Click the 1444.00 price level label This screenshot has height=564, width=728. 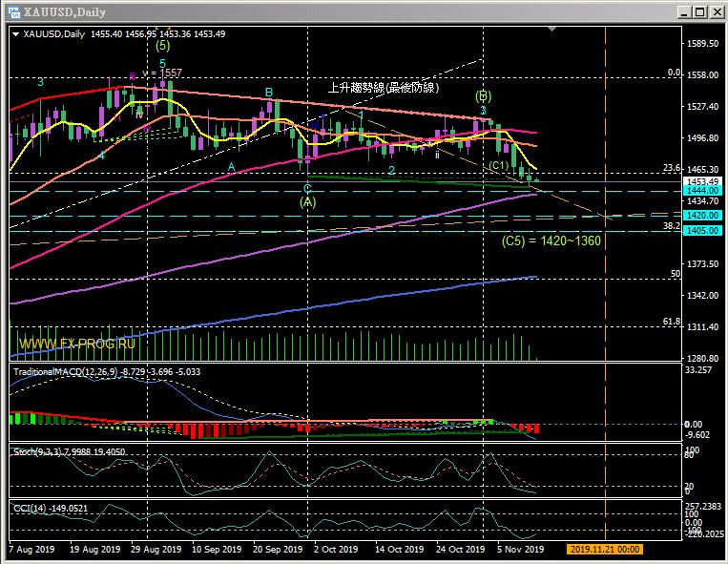(x=702, y=191)
